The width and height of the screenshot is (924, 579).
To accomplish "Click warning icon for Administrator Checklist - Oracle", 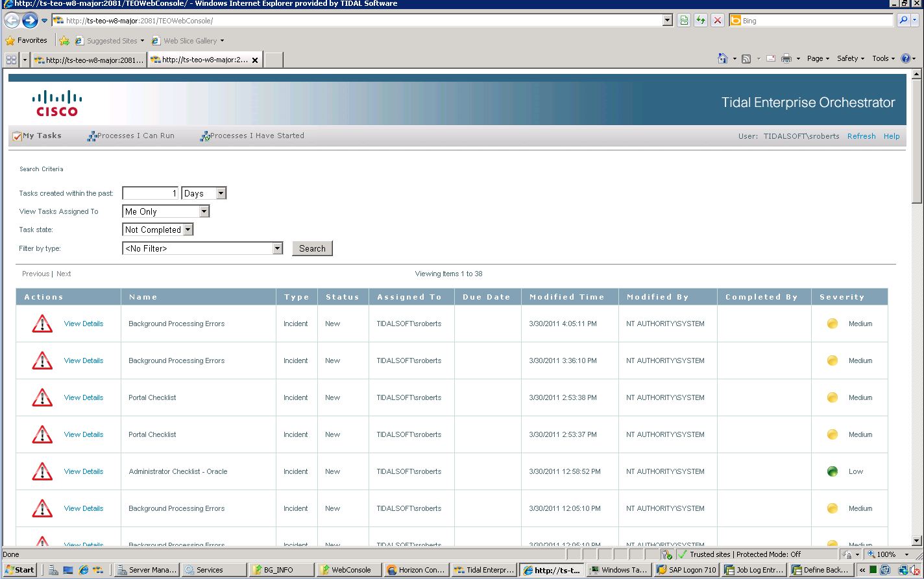I will tap(42, 471).
